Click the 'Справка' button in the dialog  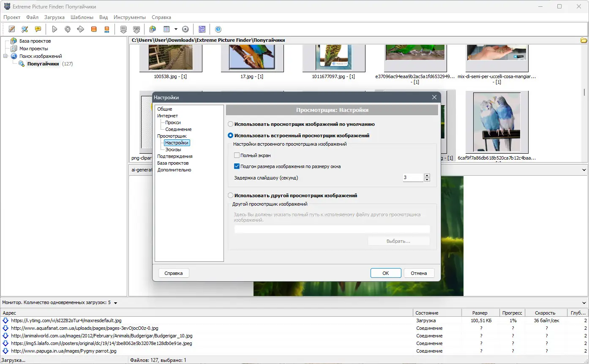174,273
